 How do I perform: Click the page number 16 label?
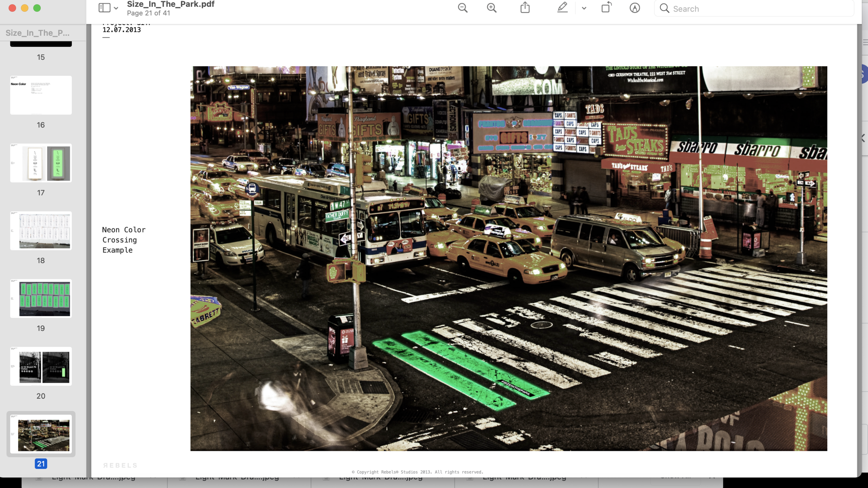pyautogui.click(x=41, y=125)
